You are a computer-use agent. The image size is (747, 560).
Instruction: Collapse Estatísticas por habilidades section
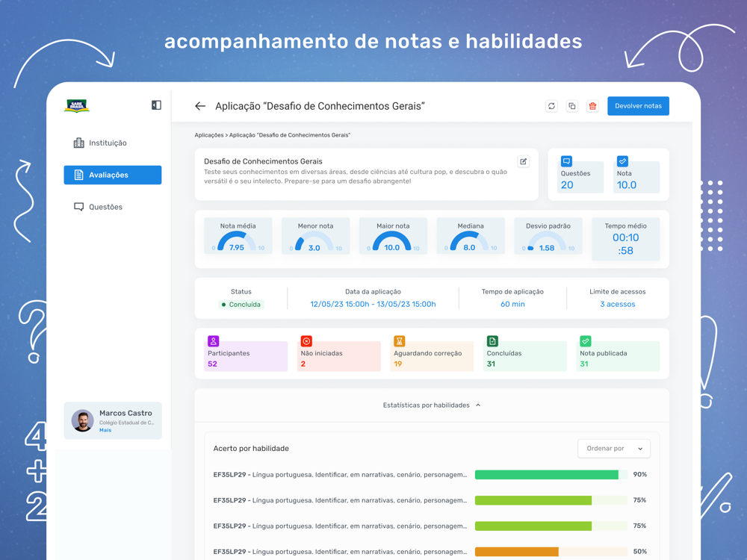click(432, 405)
